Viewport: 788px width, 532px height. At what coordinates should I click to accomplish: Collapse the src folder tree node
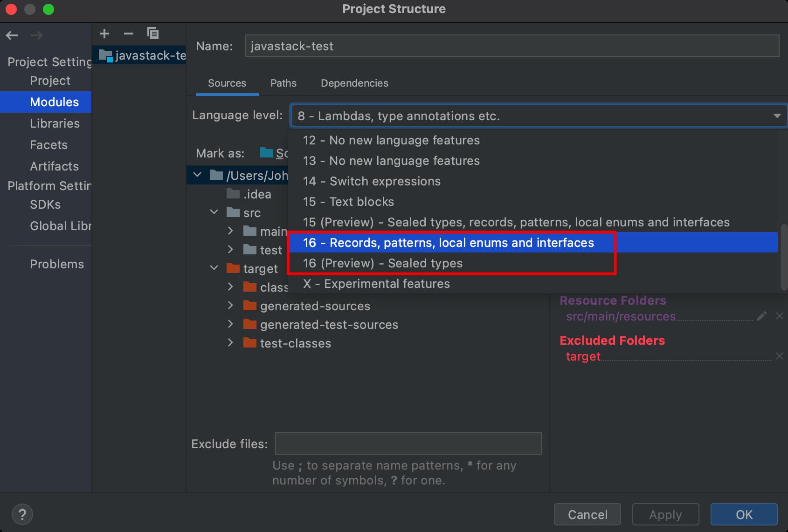[214, 212]
